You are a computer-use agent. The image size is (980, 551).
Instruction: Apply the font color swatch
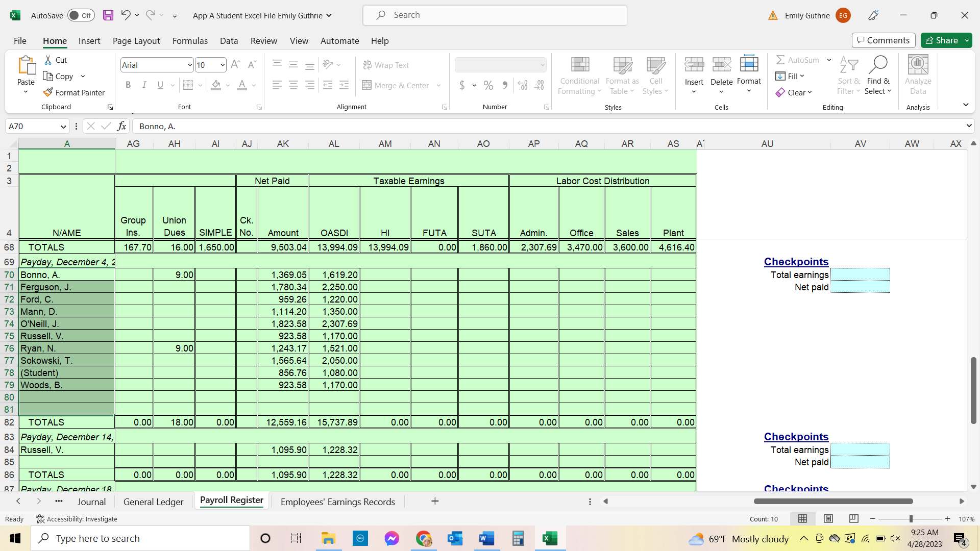[242, 85]
